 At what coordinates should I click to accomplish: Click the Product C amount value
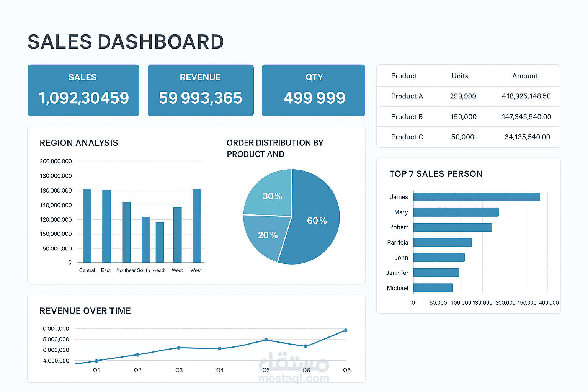(x=527, y=137)
